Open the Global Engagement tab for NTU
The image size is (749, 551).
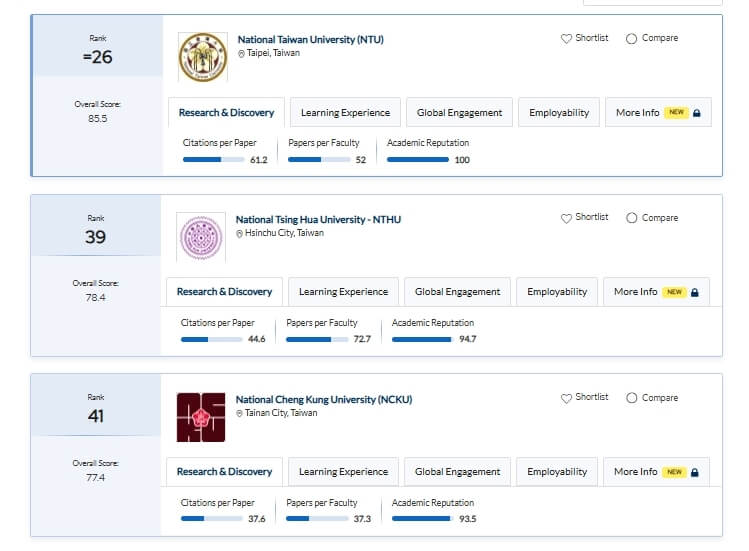pyautogui.click(x=459, y=113)
